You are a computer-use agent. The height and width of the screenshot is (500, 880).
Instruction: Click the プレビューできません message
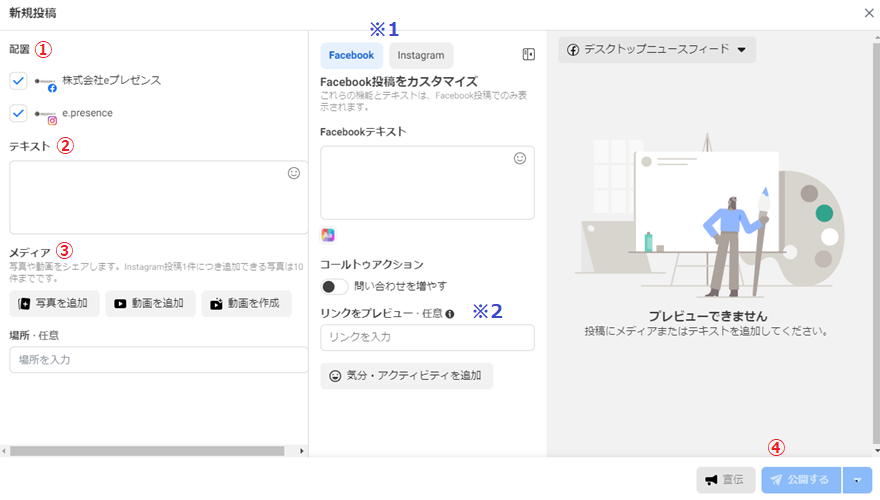tap(708, 316)
